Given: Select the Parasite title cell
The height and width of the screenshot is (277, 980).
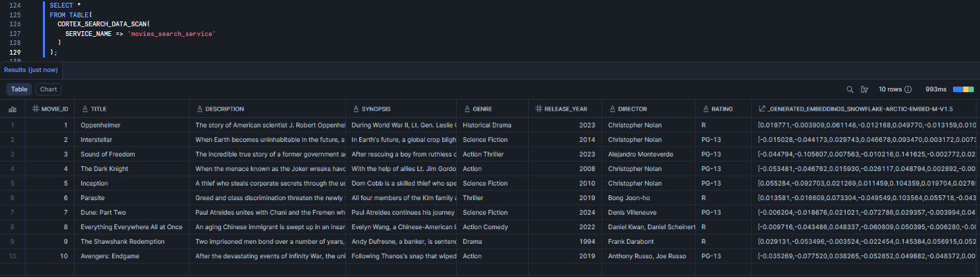Looking at the screenshot, I should pyautogui.click(x=132, y=198).
